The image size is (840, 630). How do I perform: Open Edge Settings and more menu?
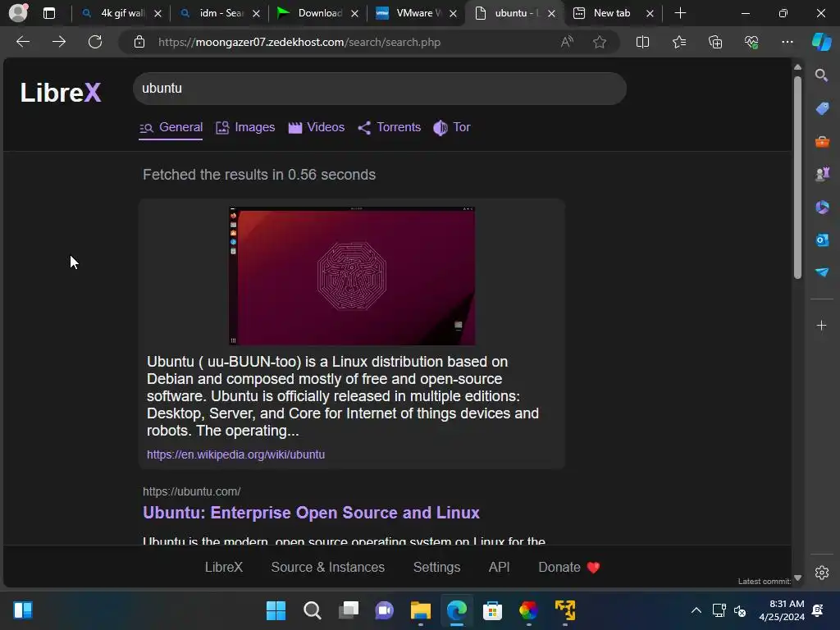pyautogui.click(x=787, y=42)
